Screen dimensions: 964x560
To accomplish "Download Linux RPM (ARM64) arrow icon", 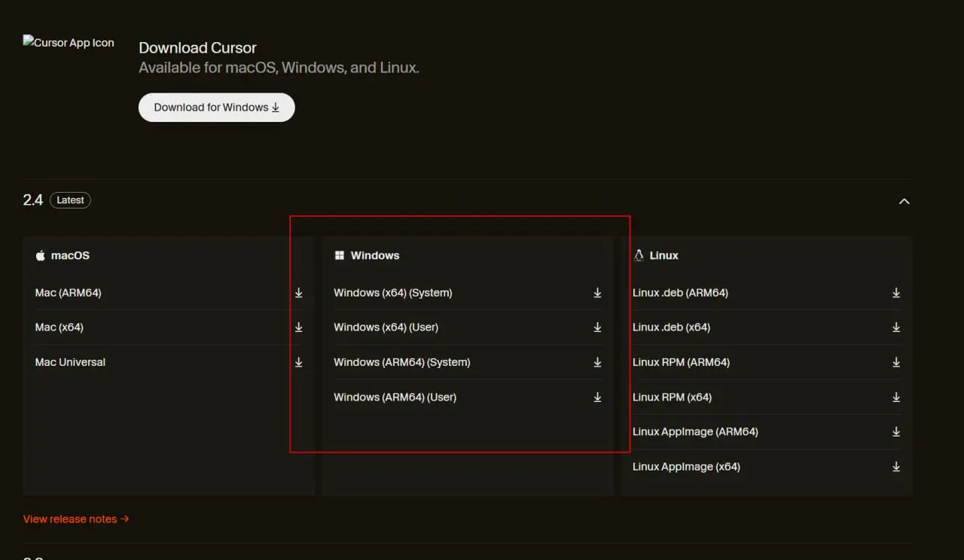I will click(896, 362).
